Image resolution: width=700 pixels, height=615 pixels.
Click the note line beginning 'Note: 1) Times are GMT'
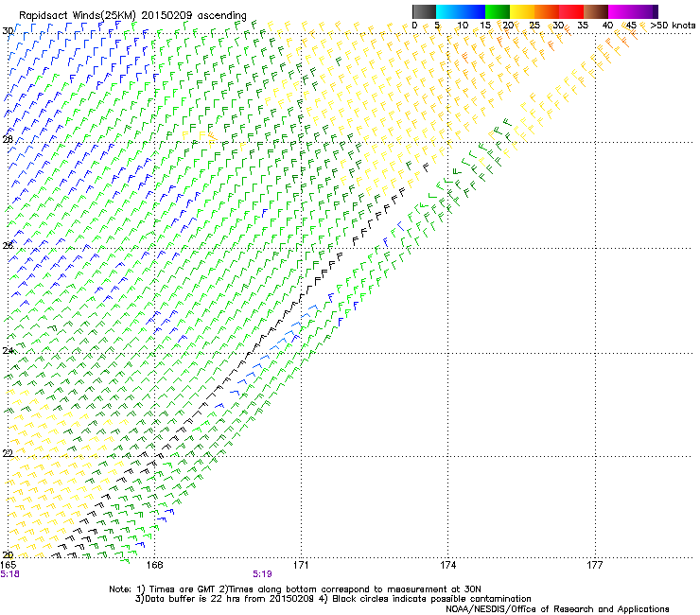tap(295, 589)
